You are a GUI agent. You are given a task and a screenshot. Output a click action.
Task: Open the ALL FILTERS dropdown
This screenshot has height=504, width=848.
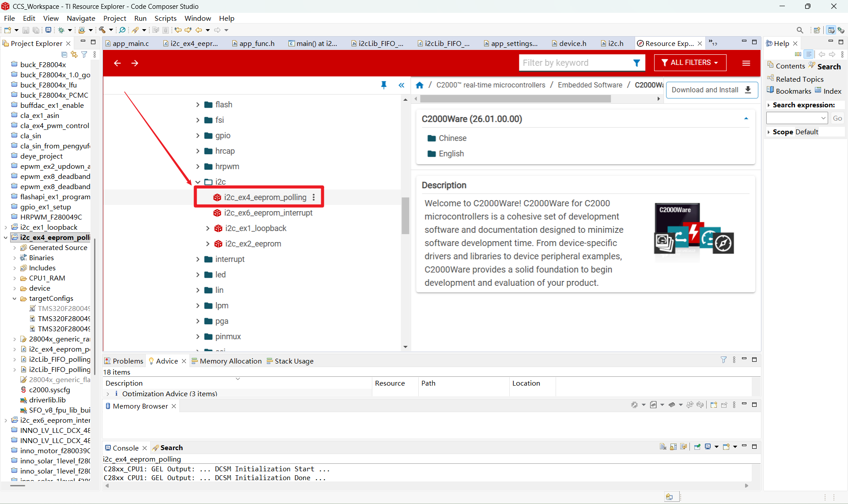689,63
